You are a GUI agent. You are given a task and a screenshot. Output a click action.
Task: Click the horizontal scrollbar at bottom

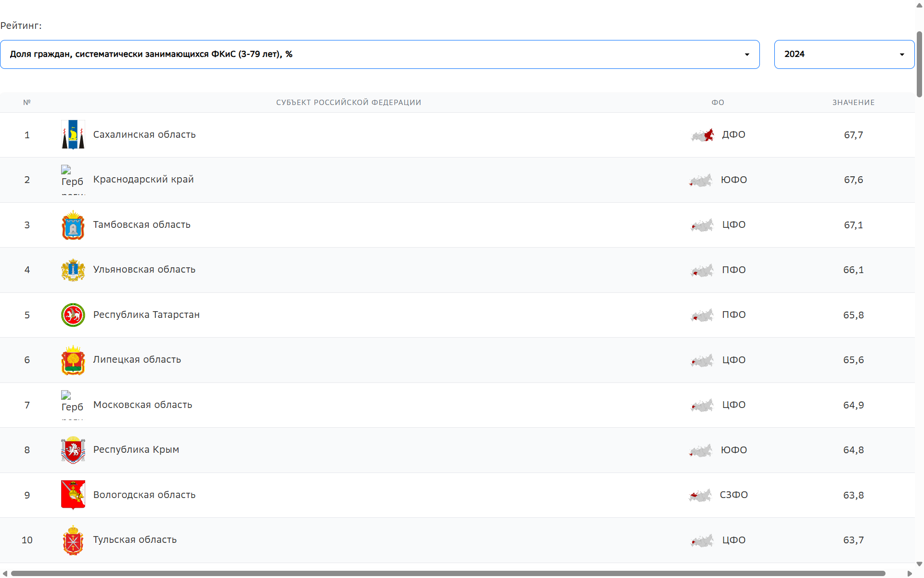[x=448, y=573]
